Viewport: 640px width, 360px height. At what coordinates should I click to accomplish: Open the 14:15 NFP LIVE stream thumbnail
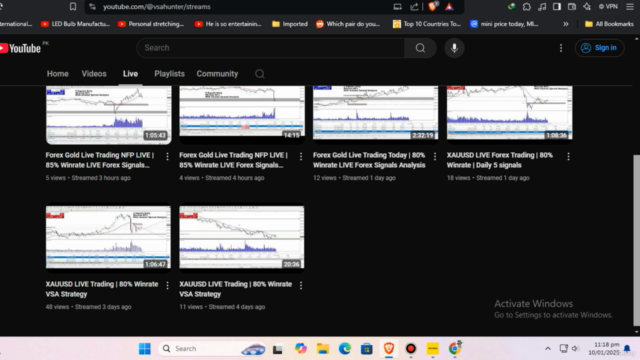(242, 115)
